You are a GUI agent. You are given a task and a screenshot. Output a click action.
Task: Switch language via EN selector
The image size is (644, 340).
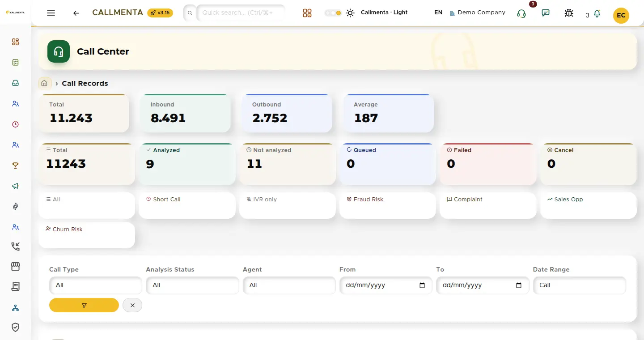click(438, 13)
